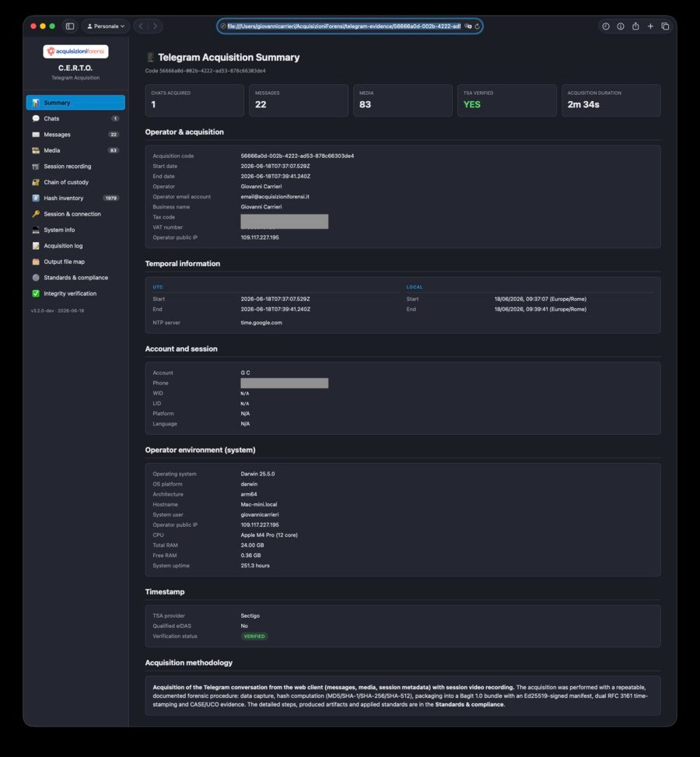Click the Acquisition Duration 2m 34s card
Image resolution: width=700 pixels, height=757 pixels.
(611, 100)
